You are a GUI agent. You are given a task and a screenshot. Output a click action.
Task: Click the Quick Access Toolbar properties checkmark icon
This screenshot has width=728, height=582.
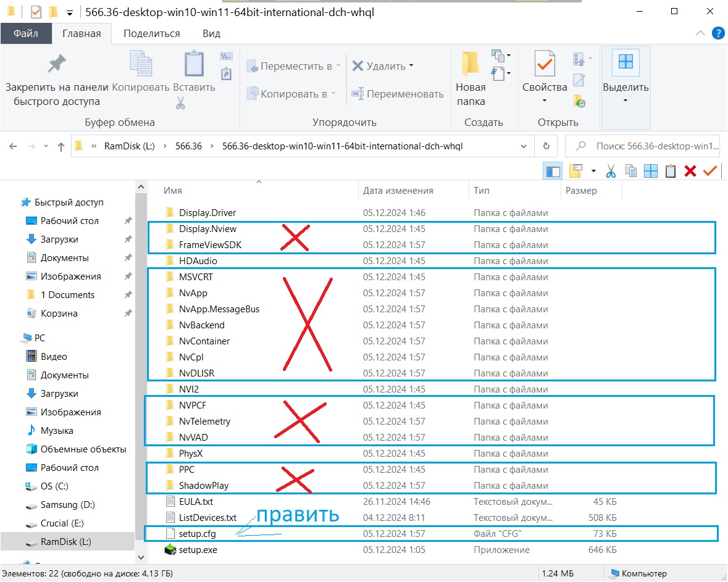pos(36,12)
